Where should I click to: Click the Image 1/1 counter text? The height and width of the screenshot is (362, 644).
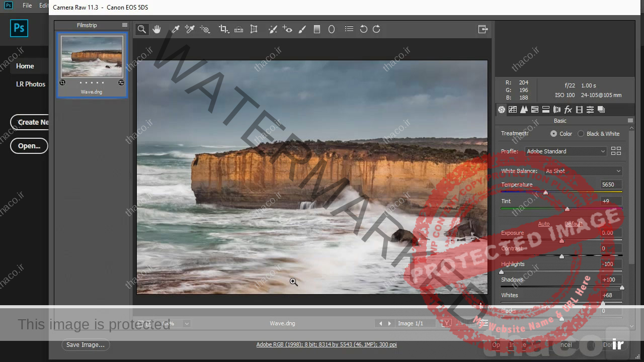coord(411,323)
